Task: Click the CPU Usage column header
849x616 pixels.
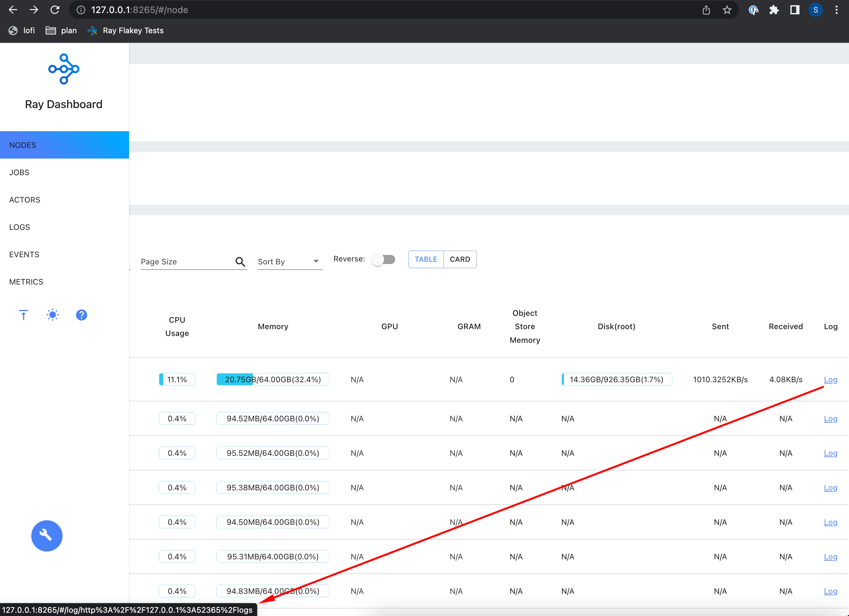Action: pos(177,326)
